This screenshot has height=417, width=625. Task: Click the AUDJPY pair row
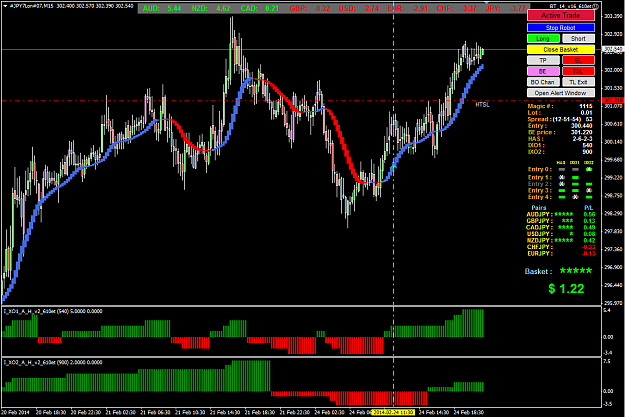[x=561, y=214]
